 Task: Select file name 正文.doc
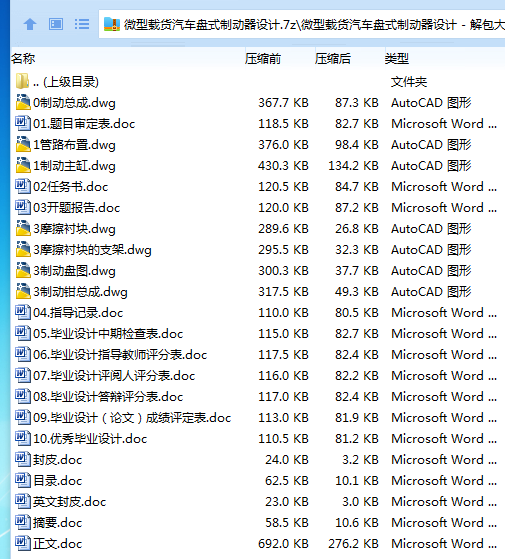(x=57, y=544)
